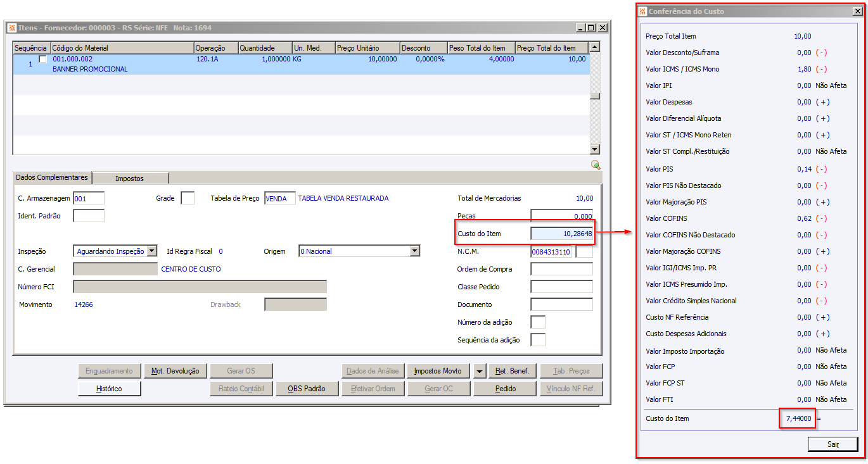Click the TABELA VENDA RESTAURADA text
This screenshot has width=868, height=464.
pos(343,198)
